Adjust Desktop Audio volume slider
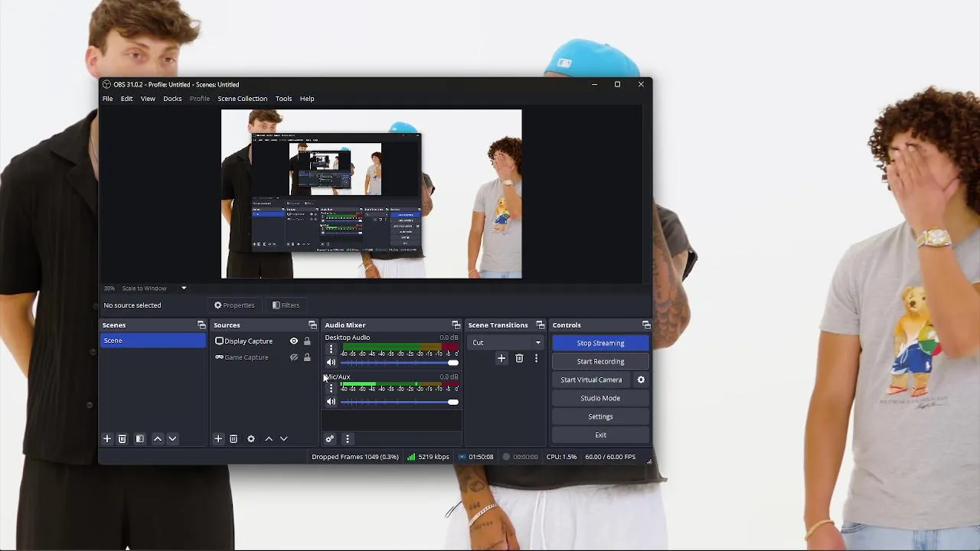The width and height of the screenshot is (980, 551). (399, 363)
